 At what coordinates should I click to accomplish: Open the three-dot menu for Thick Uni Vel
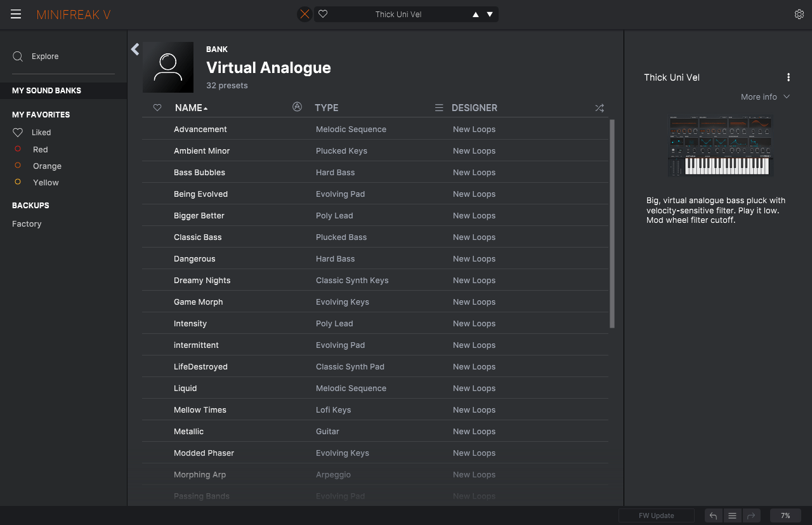[789, 77]
